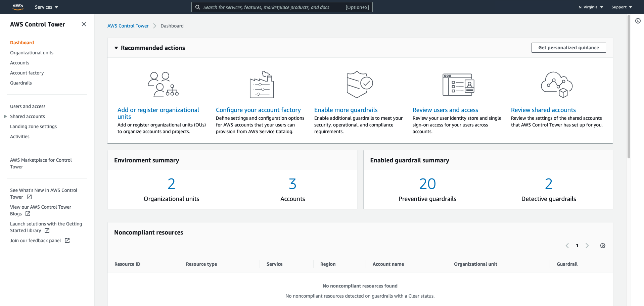Open Configure your account factory link
This screenshot has height=306, width=644.
click(x=258, y=110)
